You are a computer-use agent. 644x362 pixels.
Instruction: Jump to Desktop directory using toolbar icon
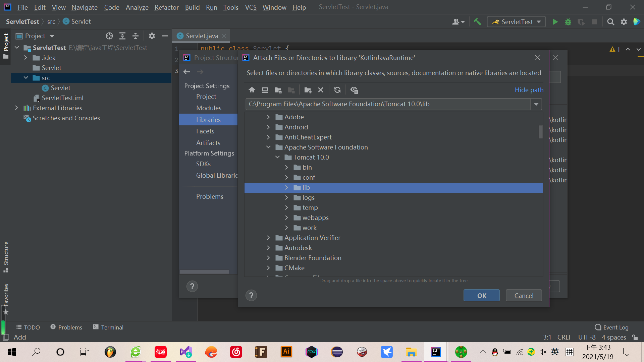click(265, 90)
